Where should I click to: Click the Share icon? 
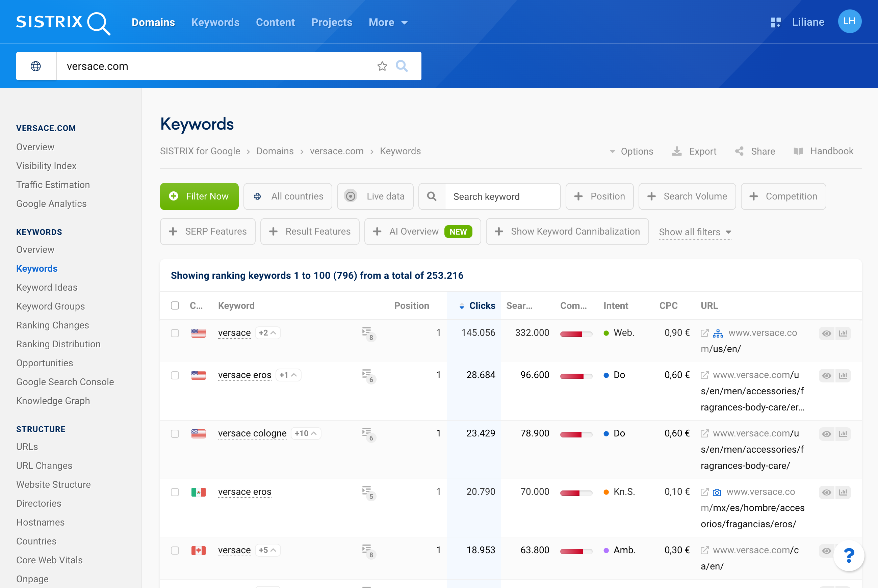(739, 151)
